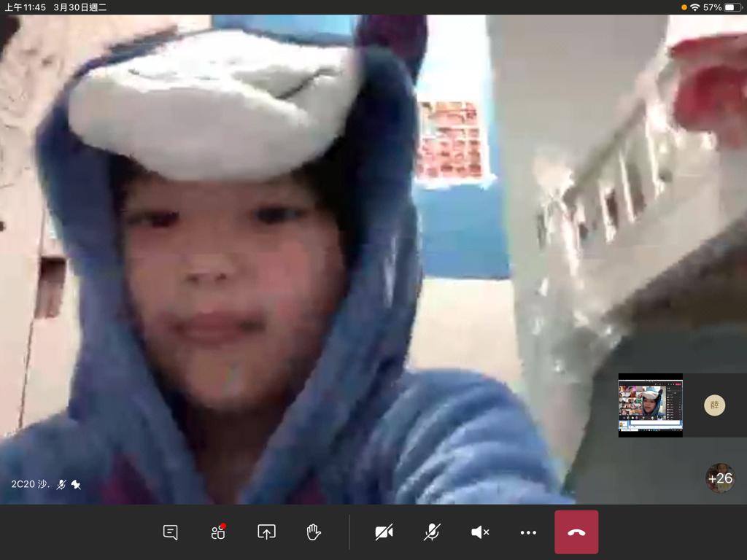This screenshot has width=747, height=560.
Task: Open the more actions menu
Action: click(528, 532)
